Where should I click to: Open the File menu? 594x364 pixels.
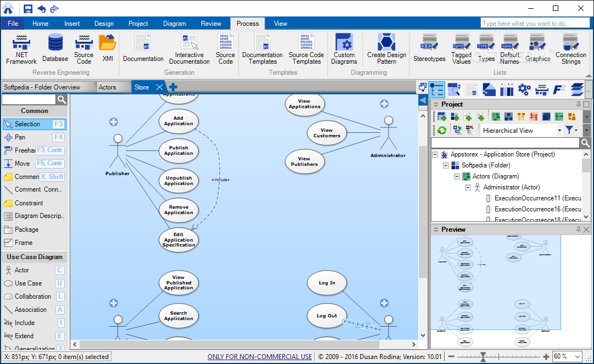[13, 24]
